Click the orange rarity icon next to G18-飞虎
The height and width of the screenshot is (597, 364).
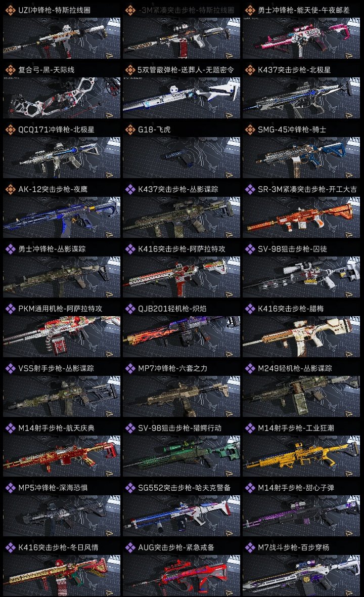click(x=130, y=130)
